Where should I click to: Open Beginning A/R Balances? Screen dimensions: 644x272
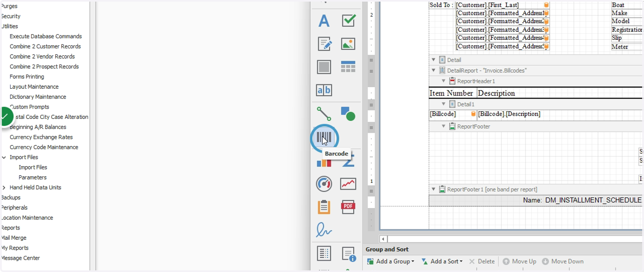point(38,127)
